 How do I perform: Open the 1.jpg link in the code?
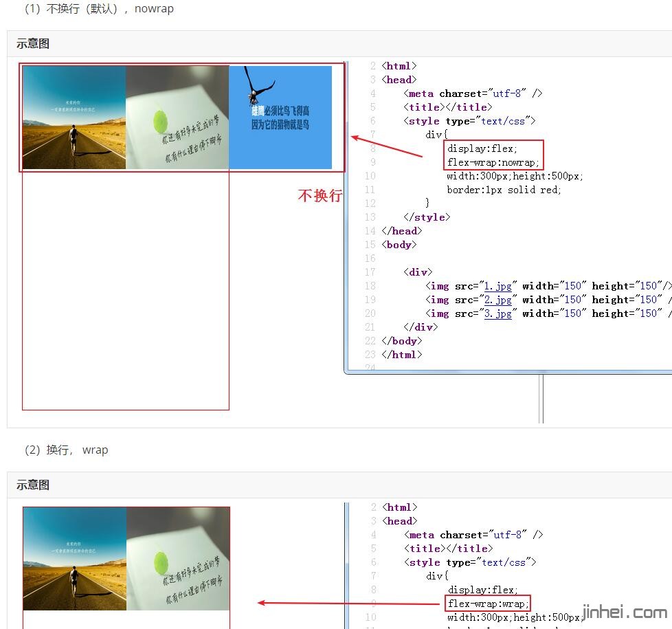click(x=497, y=286)
